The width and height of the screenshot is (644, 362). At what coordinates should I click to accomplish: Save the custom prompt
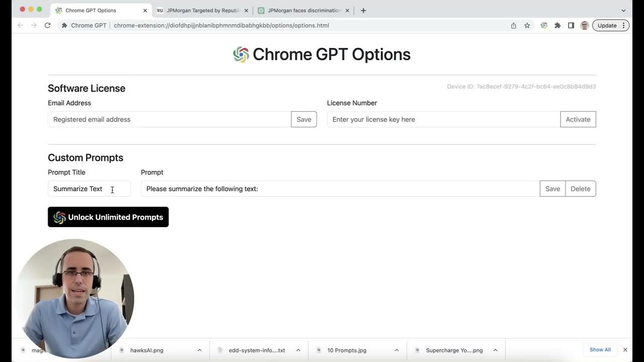pyautogui.click(x=552, y=189)
